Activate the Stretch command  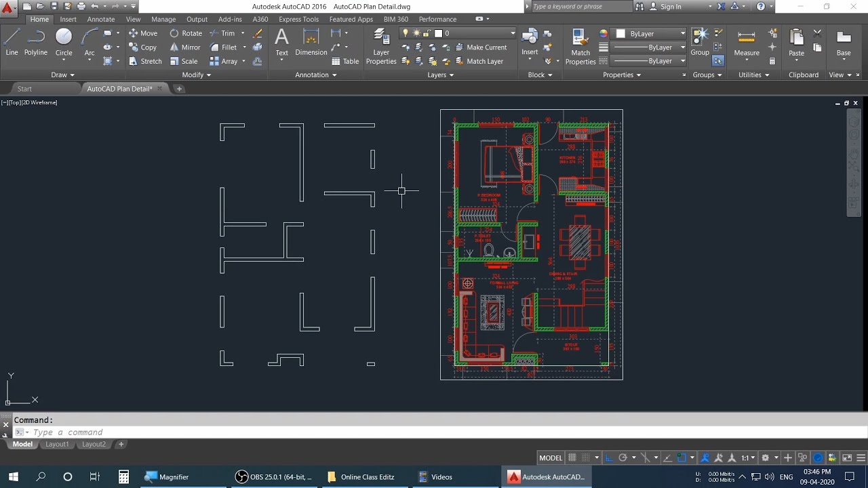(x=145, y=61)
